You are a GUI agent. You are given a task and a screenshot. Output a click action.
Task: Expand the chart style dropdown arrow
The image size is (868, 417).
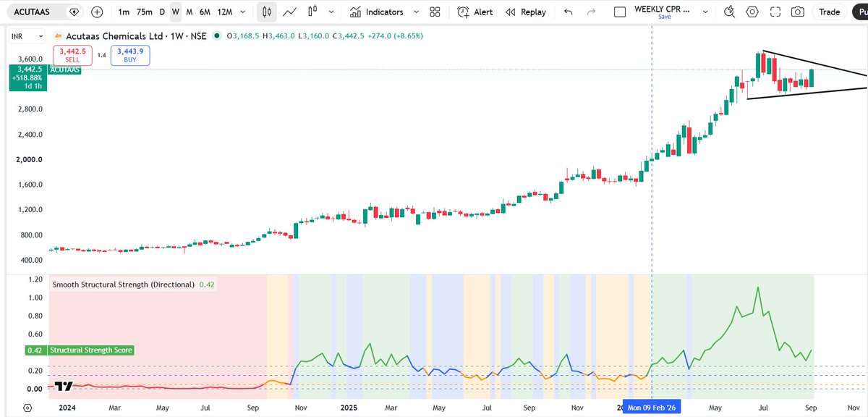(x=331, y=12)
